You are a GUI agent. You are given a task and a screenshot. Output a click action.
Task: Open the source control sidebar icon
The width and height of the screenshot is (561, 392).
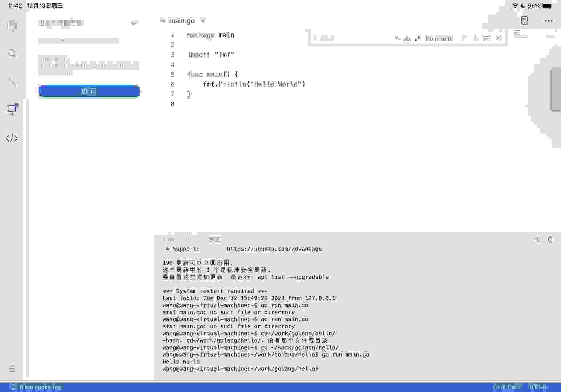(12, 82)
